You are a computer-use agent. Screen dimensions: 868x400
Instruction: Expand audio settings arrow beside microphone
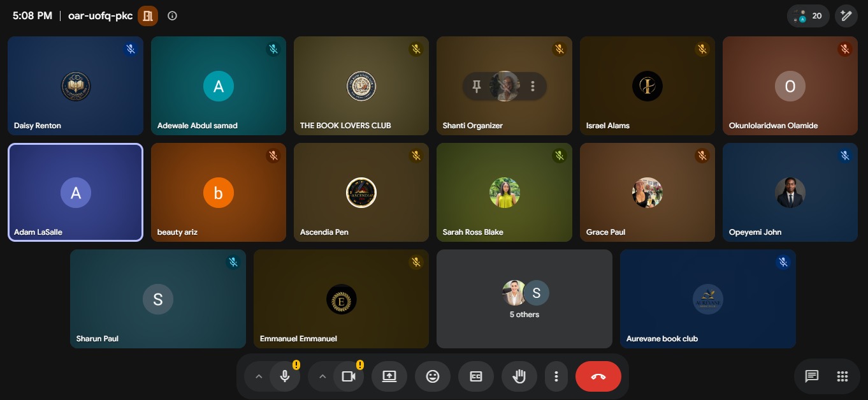point(259,376)
